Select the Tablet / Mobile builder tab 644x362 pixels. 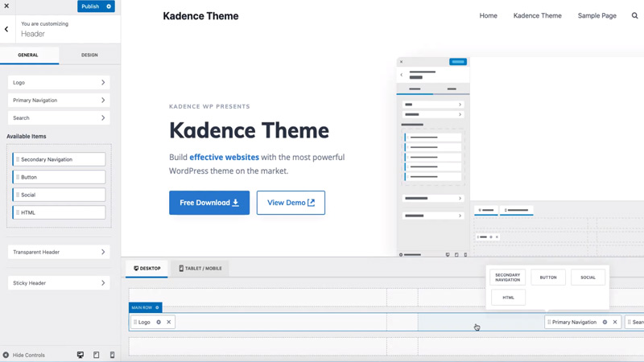point(200,269)
